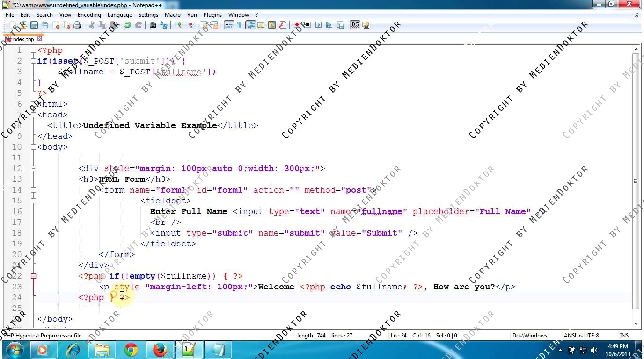644x359 pixels.
Task: Collapse the fieldset fold at line 15
Action: pos(33,201)
